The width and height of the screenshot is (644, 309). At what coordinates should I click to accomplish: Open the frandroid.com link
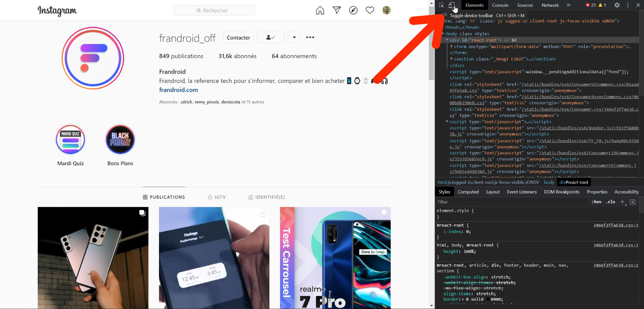178,90
